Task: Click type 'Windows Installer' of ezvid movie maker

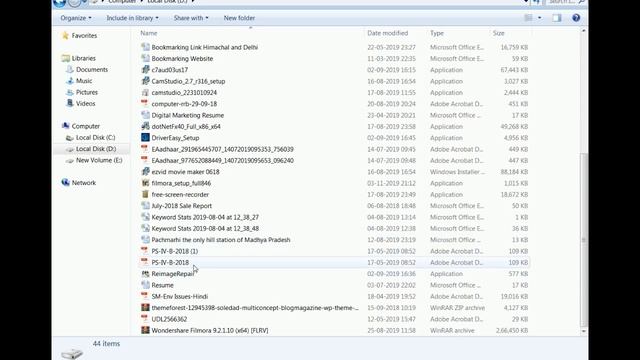Action: [457, 172]
